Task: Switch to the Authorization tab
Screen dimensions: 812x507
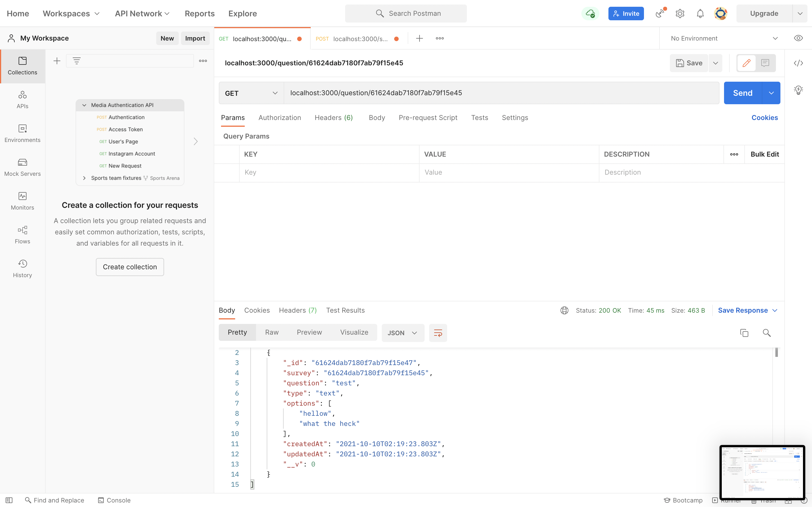Action: pos(279,118)
